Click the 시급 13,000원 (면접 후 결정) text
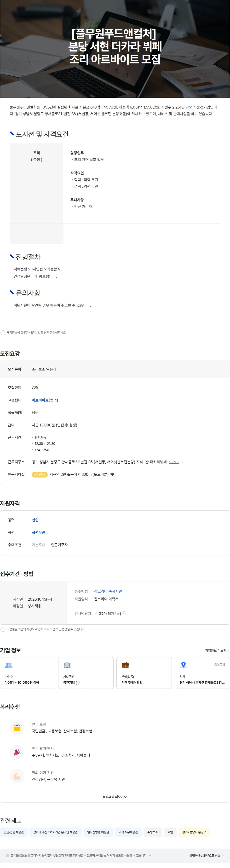The image size is (230, 868). tap(55, 425)
